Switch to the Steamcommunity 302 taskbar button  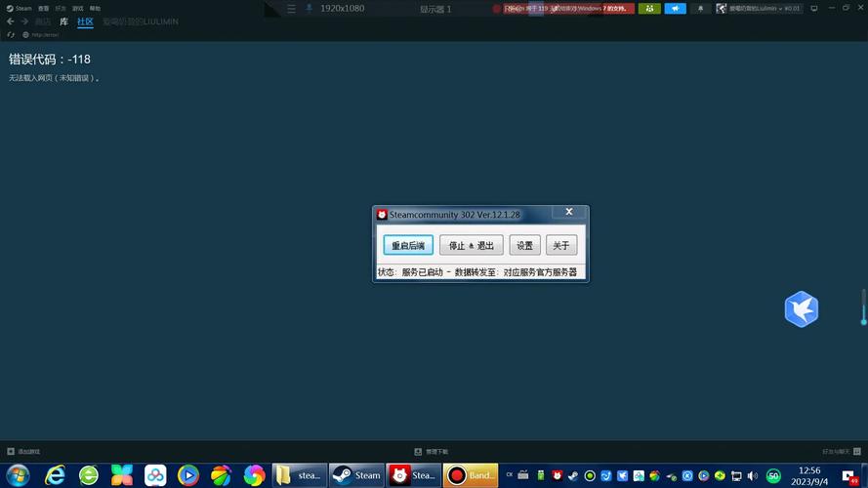(414, 475)
